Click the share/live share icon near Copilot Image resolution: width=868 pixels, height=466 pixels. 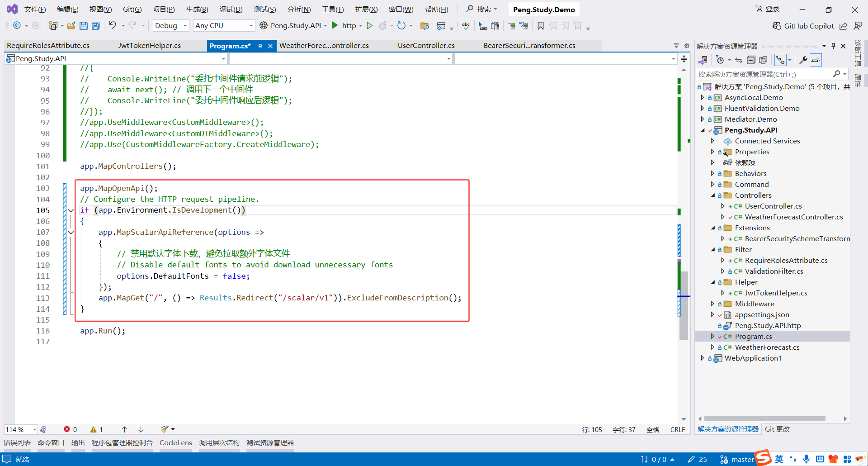click(844, 26)
